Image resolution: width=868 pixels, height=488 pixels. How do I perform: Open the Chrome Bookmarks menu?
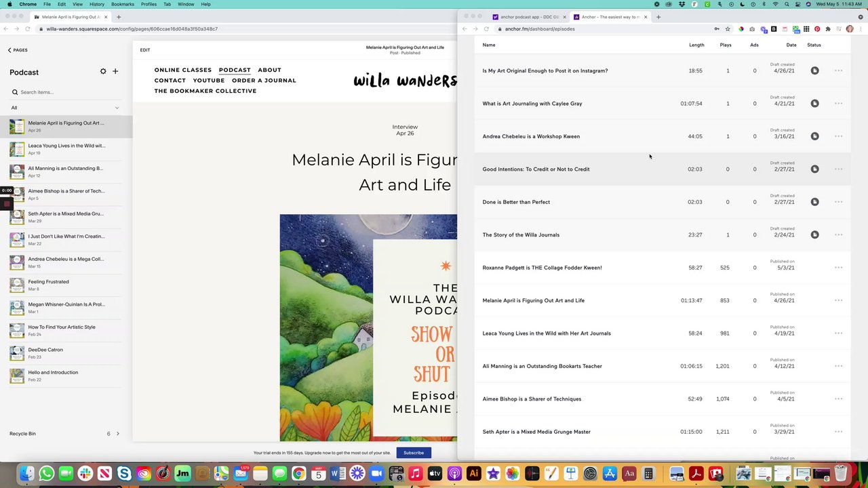tap(123, 4)
